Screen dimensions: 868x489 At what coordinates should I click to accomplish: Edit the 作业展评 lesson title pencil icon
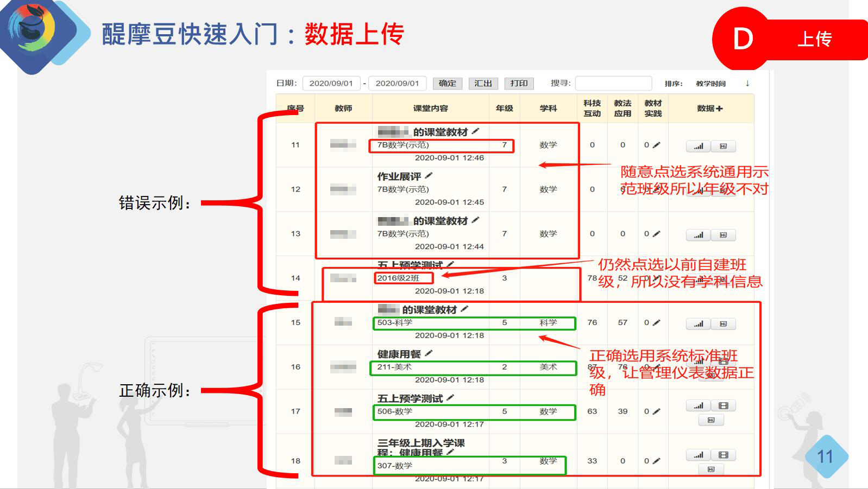429,176
